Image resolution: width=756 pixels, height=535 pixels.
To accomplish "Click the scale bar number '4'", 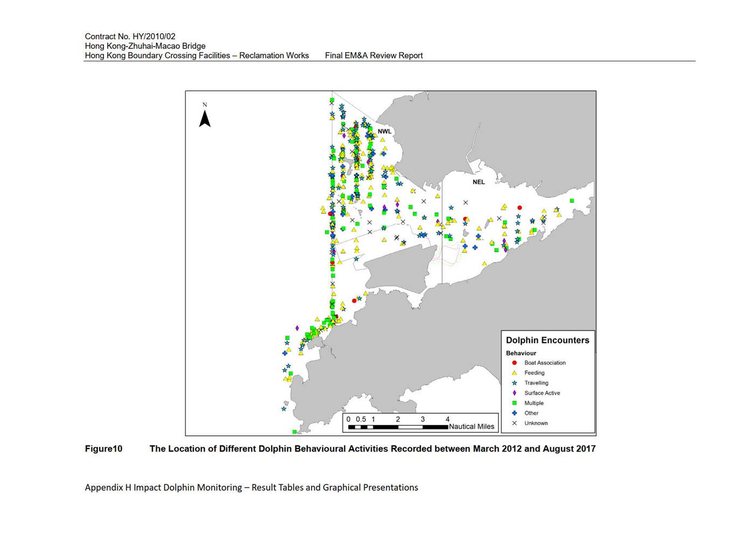I will pos(447,419).
